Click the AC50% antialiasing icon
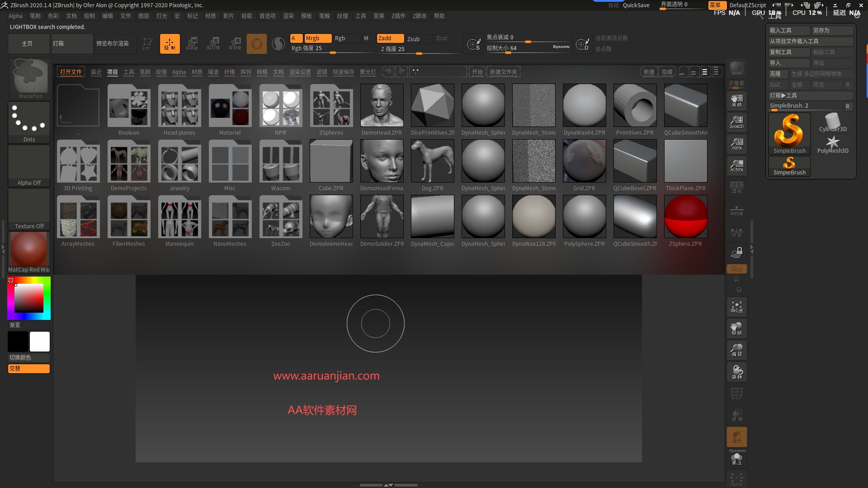Screen dimensions: 868x488 736,165
